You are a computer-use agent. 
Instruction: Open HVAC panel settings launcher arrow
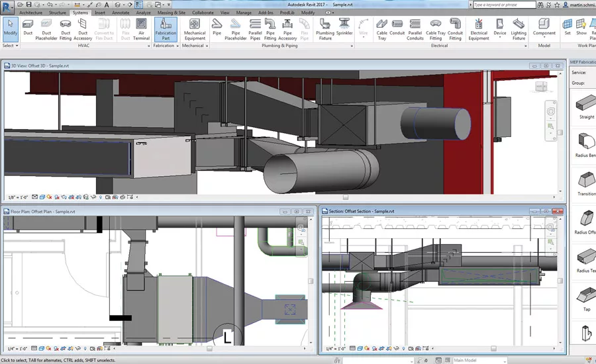click(148, 46)
